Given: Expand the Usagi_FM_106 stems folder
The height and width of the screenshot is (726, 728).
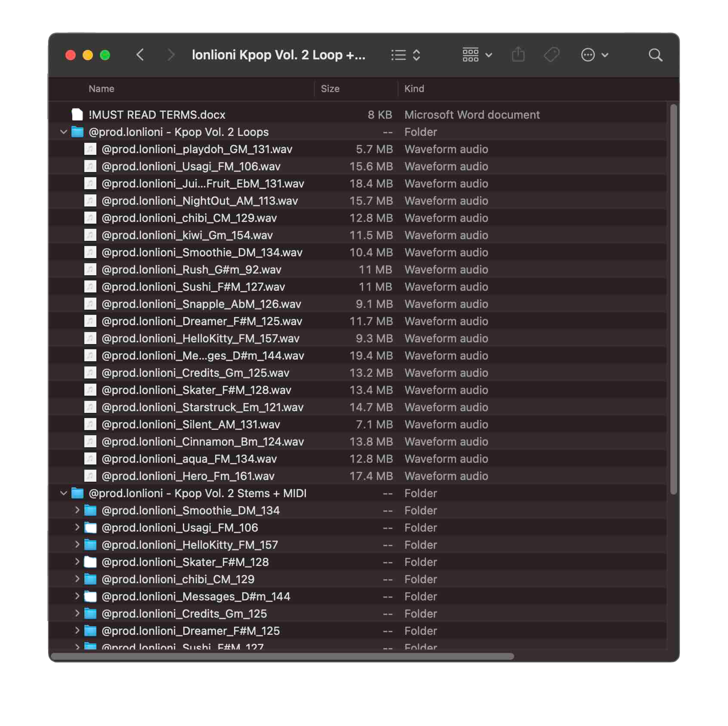Looking at the screenshot, I should pyautogui.click(x=77, y=528).
